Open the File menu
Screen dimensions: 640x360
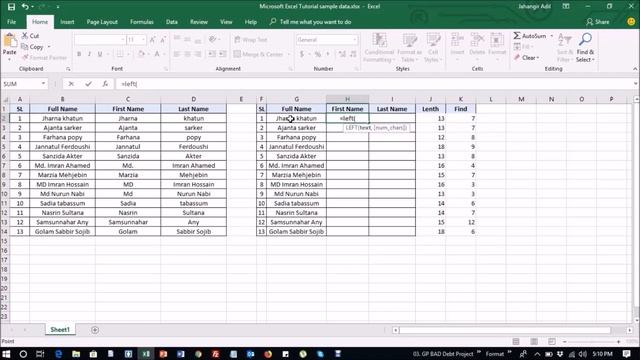[11, 22]
